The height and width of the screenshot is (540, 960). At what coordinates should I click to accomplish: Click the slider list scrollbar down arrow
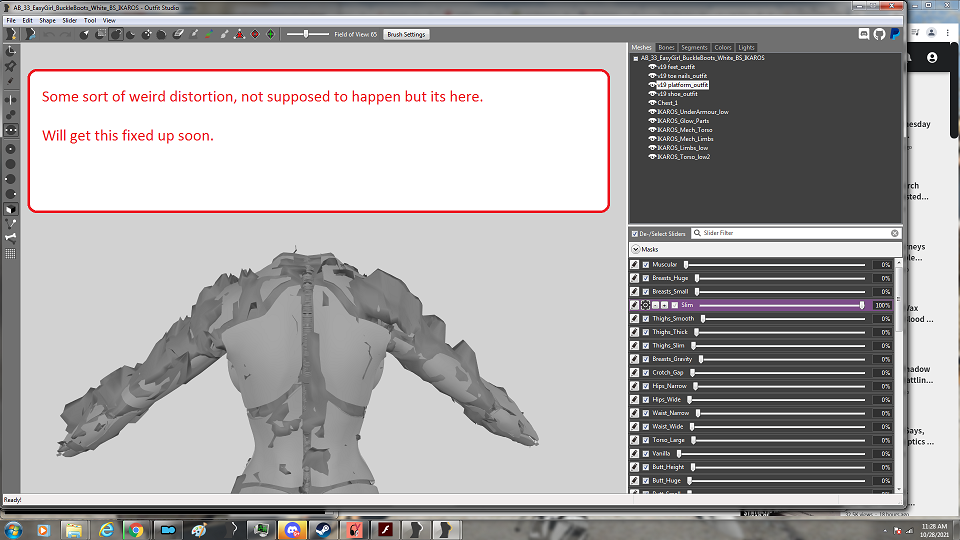coord(899,489)
